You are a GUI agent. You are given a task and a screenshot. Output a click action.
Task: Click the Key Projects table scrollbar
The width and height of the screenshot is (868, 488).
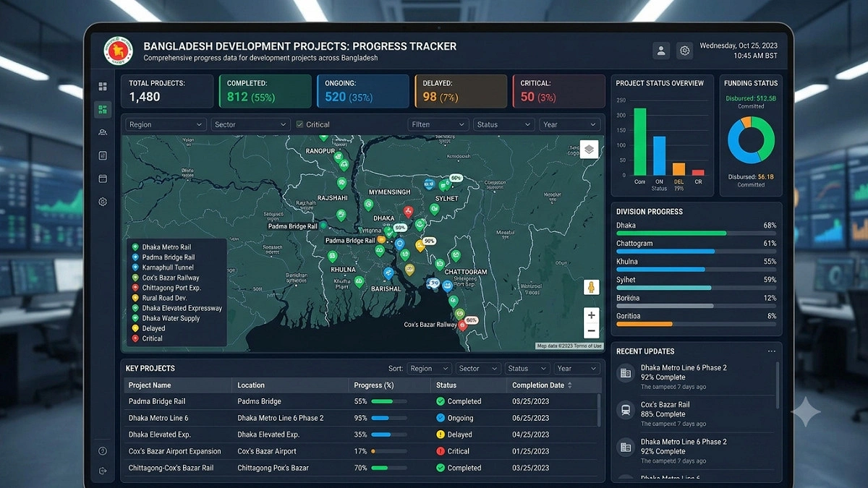(600, 410)
